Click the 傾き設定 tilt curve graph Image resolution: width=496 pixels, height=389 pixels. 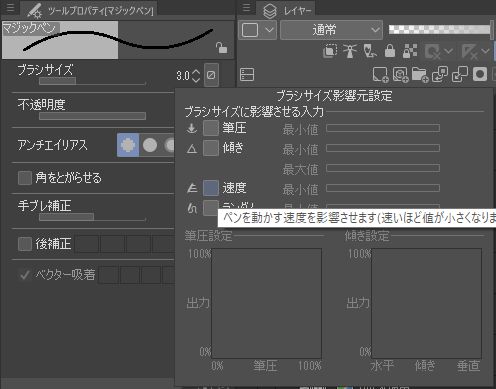[x=427, y=303]
